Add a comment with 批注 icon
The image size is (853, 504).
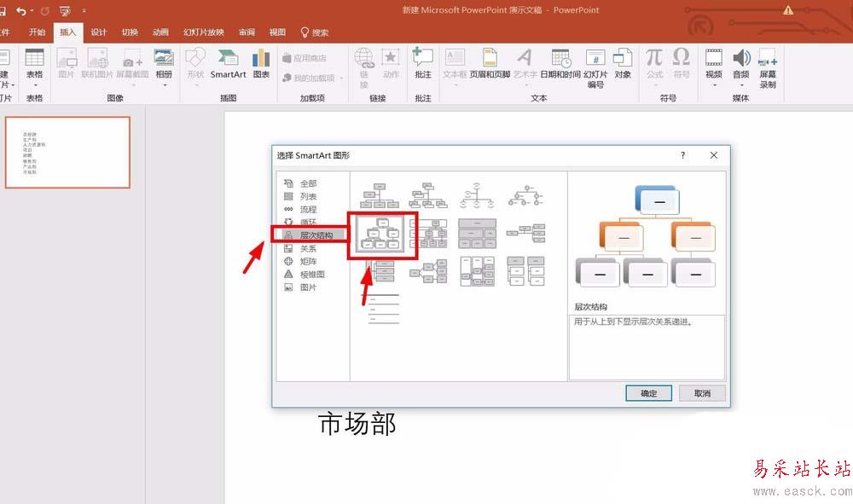[x=423, y=64]
